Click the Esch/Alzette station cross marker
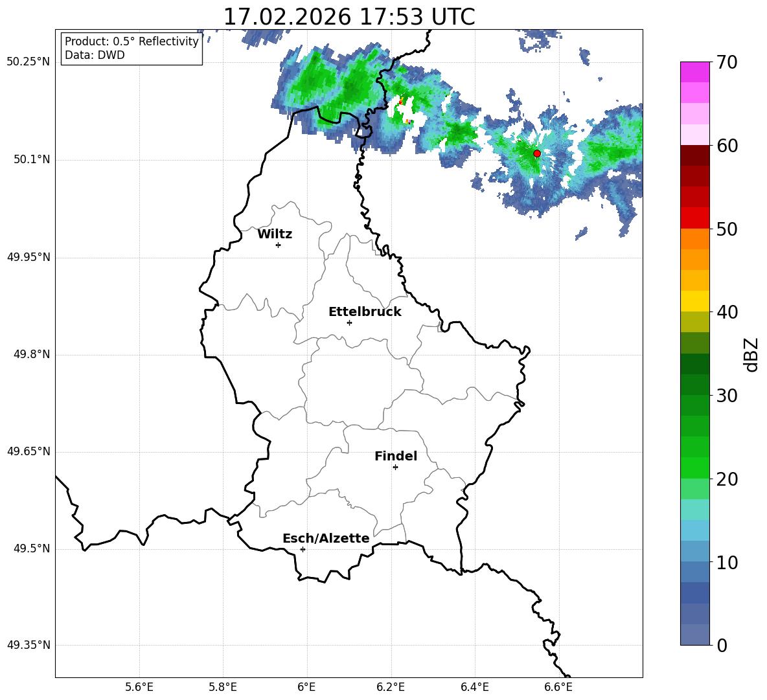The image size is (767, 700). click(303, 549)
